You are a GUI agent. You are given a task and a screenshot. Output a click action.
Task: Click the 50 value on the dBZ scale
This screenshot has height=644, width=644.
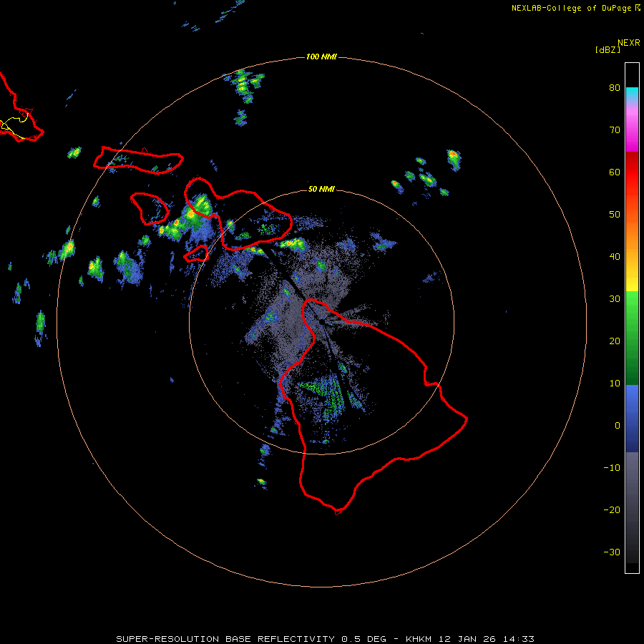[x=615, y=215]
